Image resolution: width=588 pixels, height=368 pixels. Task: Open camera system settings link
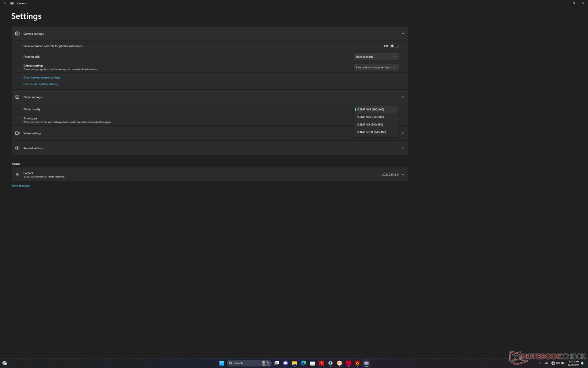42,78
